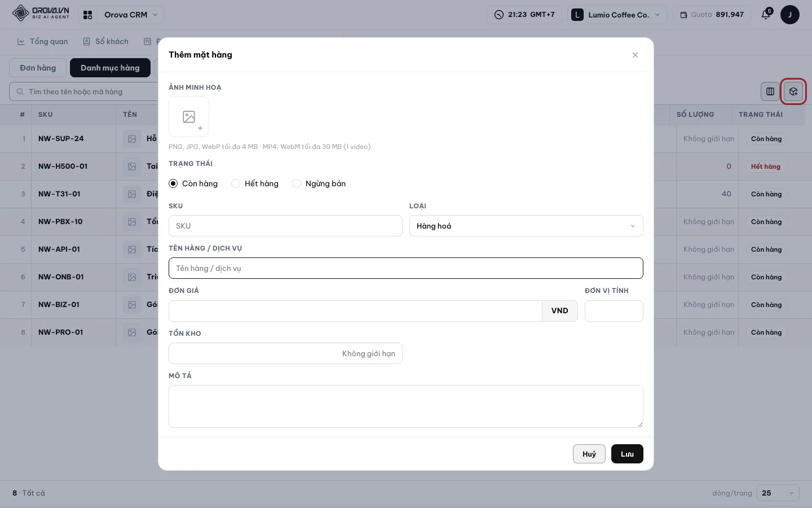Image resolution: width=812 pixels, height=508 pixels.
Task: Click the SKU input field
Action: click(285, 226)
